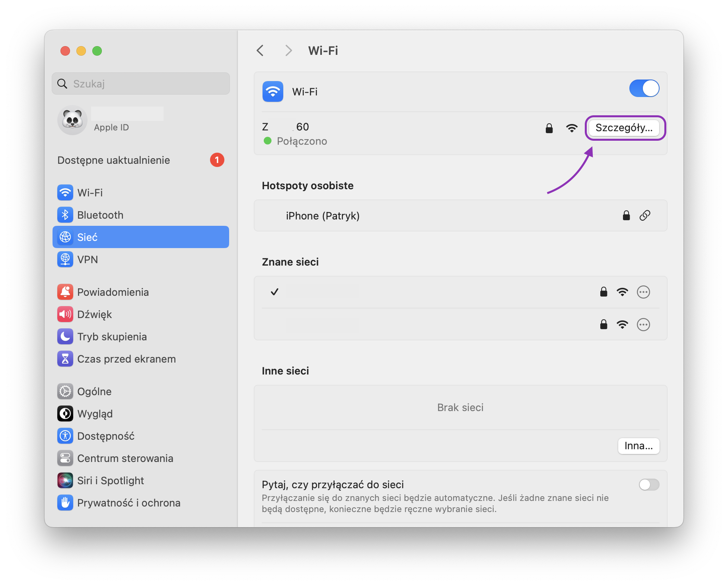Click lock icon of checked known network
The width and height of the screenshot is (728, 586).
(603, 292)
